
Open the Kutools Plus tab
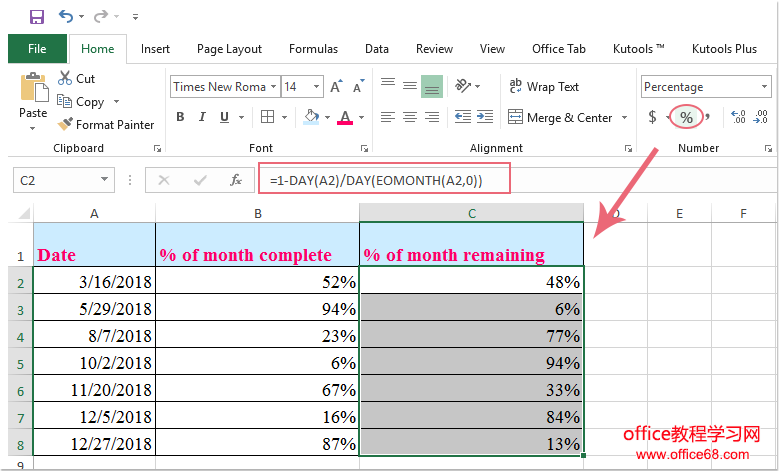(x=724, y=49)
